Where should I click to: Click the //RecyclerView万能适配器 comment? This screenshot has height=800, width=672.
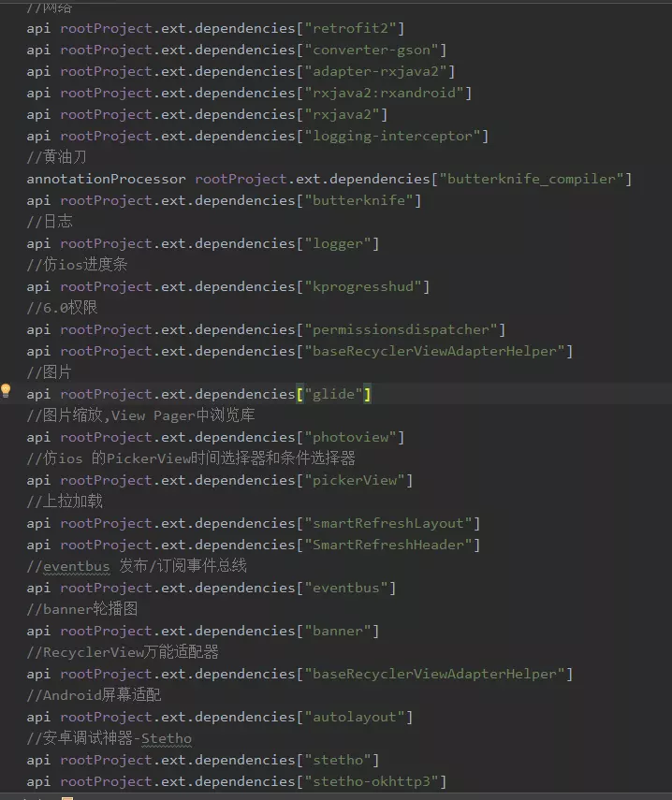pos(123,652)
